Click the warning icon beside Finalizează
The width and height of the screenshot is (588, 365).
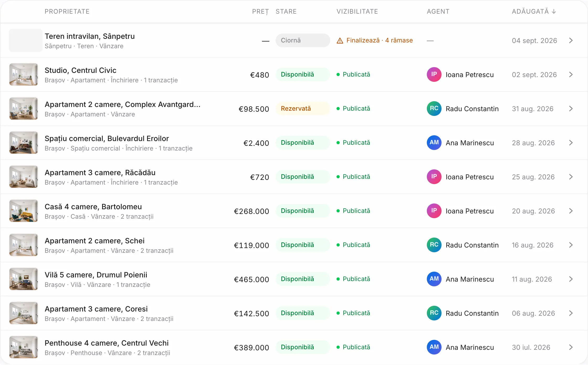pos(340,41)
